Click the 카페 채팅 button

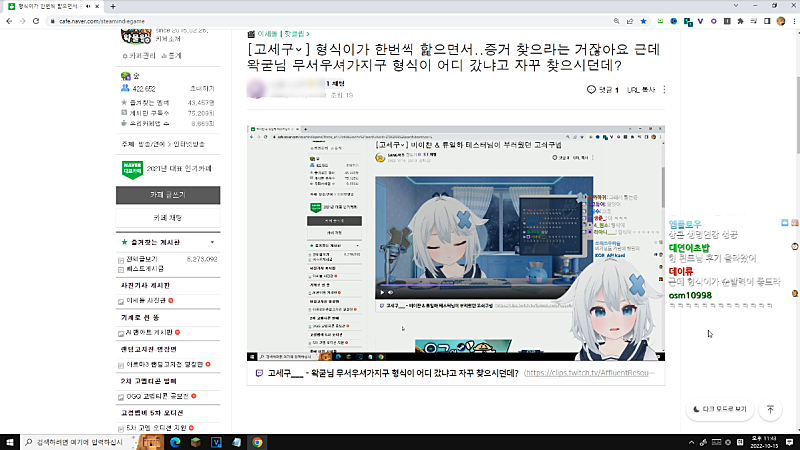click(168, 218)
